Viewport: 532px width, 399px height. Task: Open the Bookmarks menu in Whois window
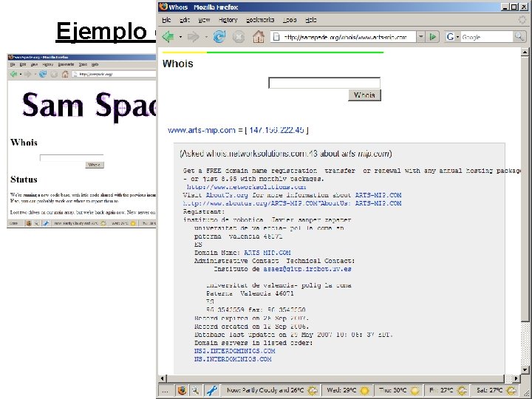(x=260, y=20)
